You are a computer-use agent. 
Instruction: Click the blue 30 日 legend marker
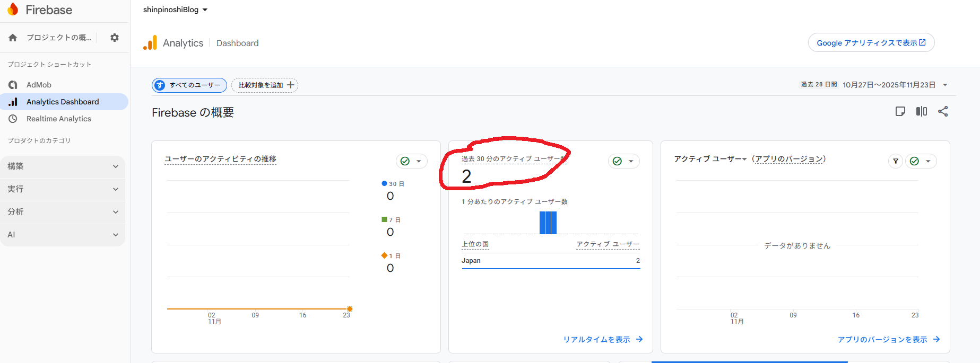pyautogui.click(x=384, y=183)
